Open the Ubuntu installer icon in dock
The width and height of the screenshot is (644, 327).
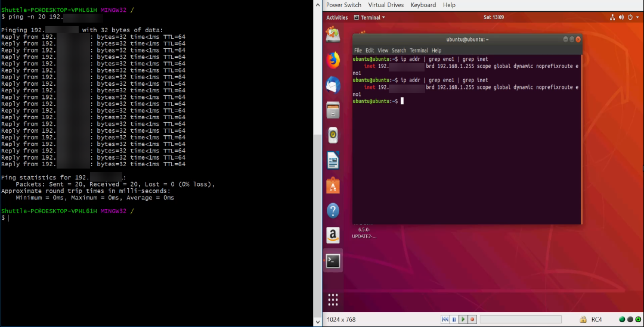333,35
